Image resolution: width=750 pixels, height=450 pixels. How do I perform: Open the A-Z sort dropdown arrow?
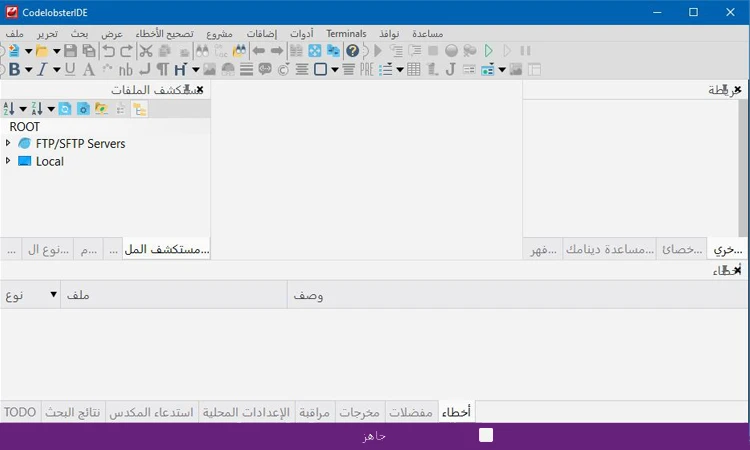23,109
